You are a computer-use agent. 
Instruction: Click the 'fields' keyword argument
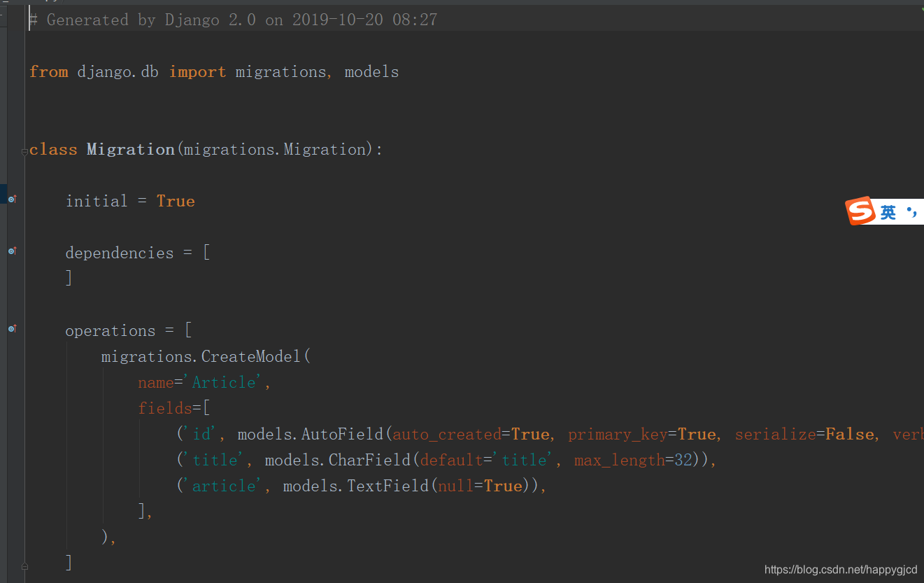tap(165, 409)
